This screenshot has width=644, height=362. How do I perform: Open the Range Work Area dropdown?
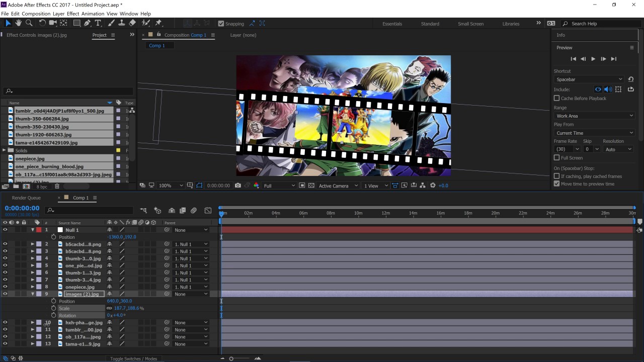[x=594, y=116]
